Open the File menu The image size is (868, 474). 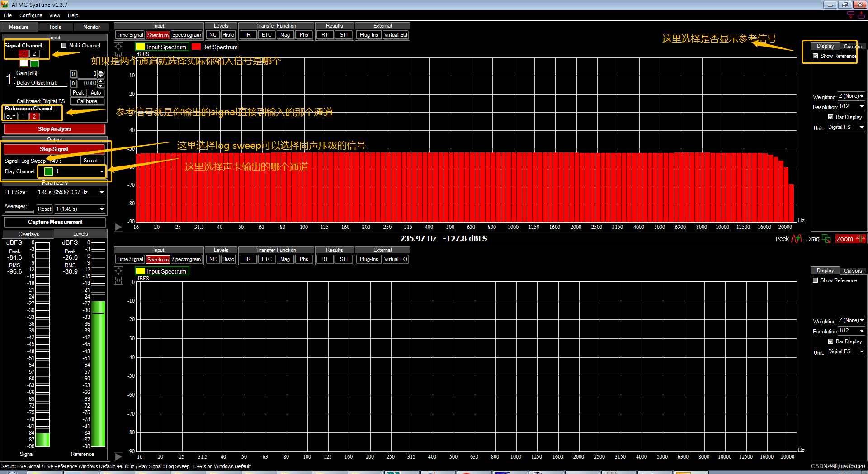(x=8, y=15)
